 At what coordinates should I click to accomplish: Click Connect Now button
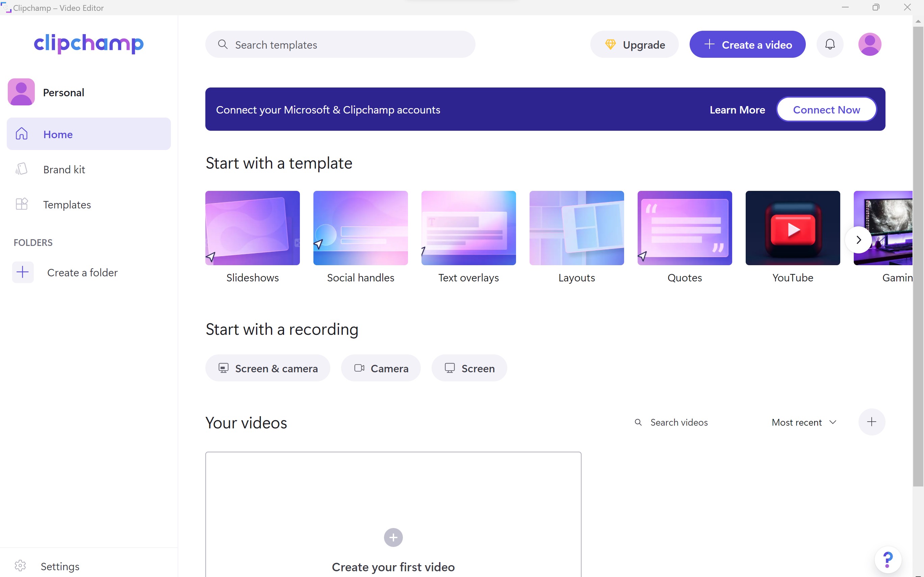click(x=826, y=109)
